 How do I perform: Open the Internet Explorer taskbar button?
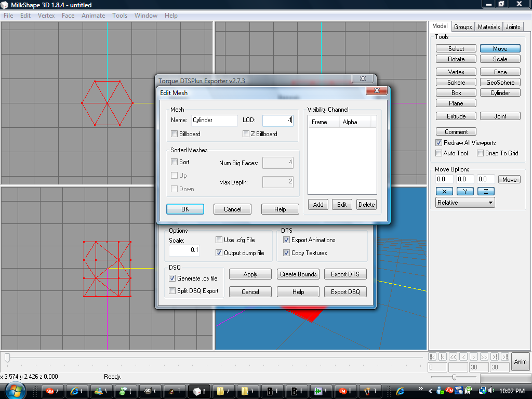click(78, 391)
